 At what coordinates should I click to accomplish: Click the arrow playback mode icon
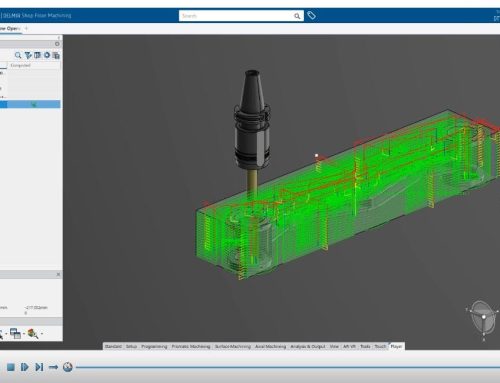tap(53, 367)
